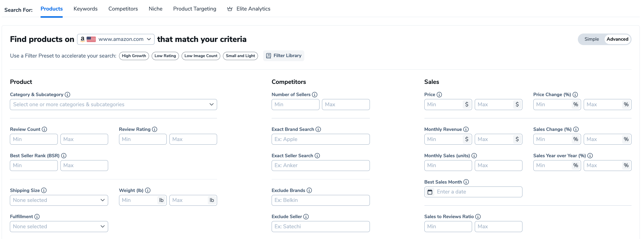Open the Fulfillment dropdown selector
The width and height of the screenshot is (644, 239).
(x=59, y=227)
